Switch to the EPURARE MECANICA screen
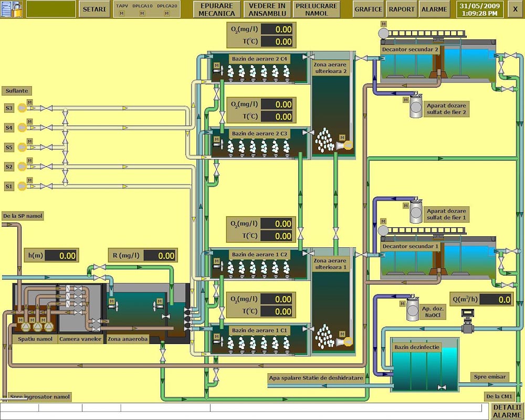The width and height of the screenshot is (525, 420). 217,9
